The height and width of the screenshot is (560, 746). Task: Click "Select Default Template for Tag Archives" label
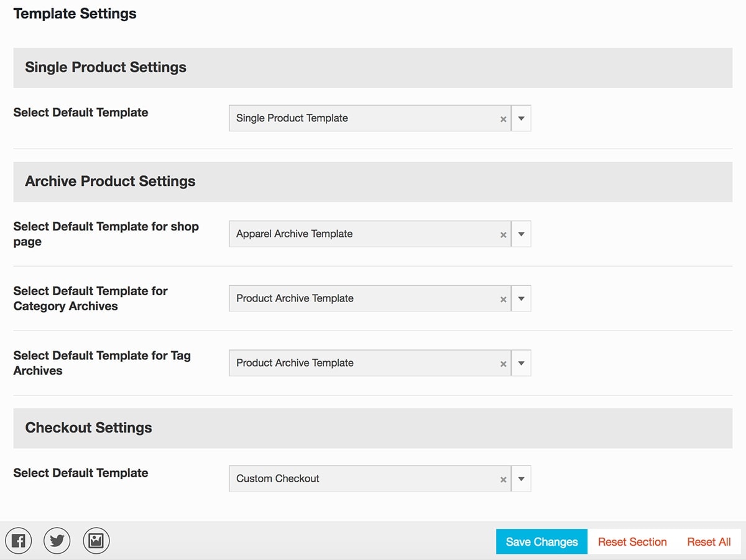coord(102,363)
